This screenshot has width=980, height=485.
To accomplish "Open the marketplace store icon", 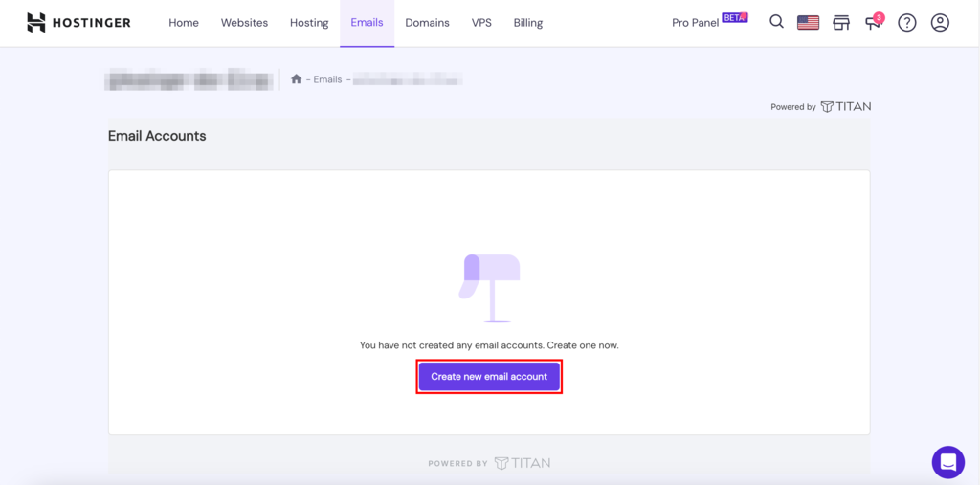I will pyautogui.click(x=841, y=22).
